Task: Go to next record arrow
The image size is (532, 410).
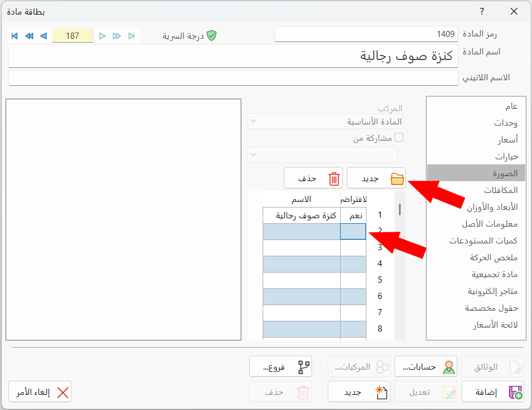Action: (103, 35)
